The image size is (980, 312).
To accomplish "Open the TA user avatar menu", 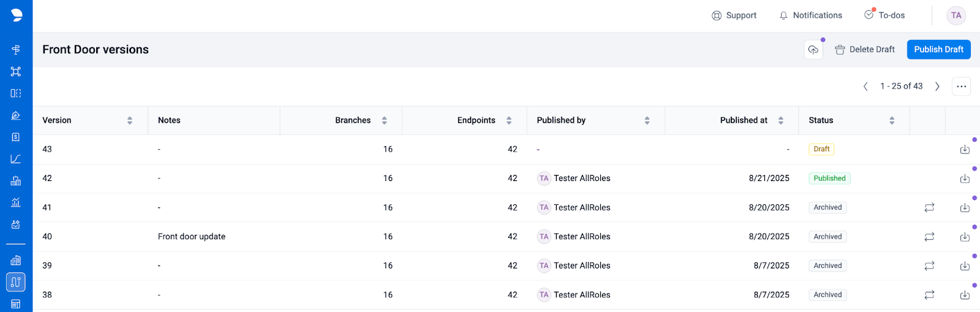I will point(956,15).
